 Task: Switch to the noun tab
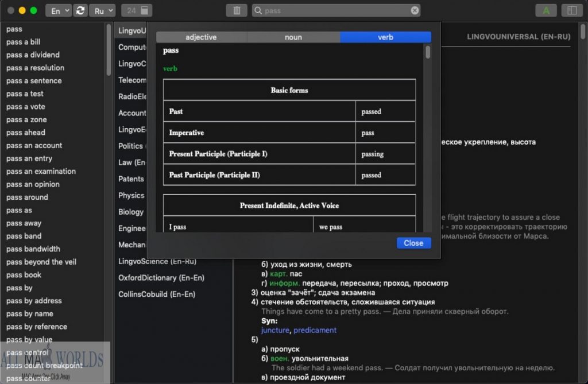[293, 37]
